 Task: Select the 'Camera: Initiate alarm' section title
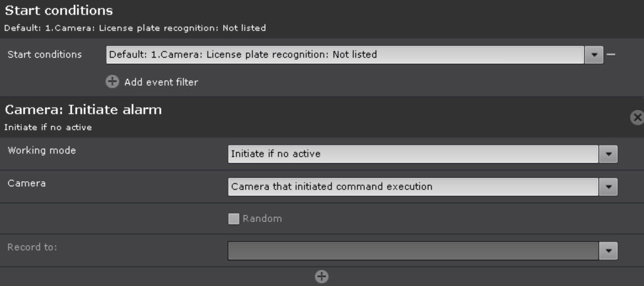(83, 110)
